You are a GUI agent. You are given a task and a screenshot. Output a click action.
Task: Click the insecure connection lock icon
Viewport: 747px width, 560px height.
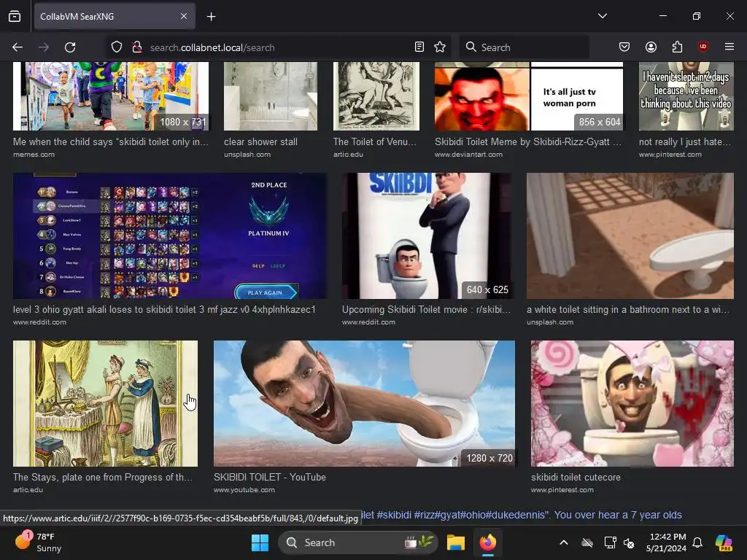[137, 47]
